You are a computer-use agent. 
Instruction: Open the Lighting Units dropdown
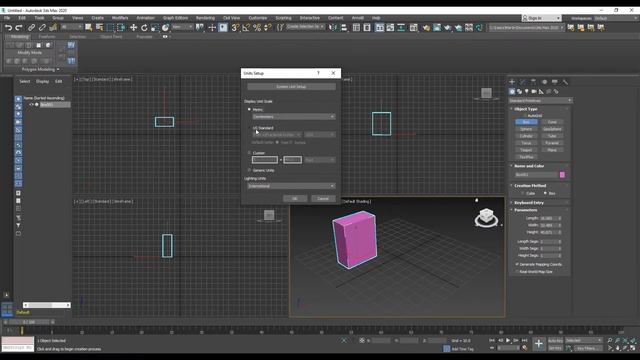click(291, 186)
